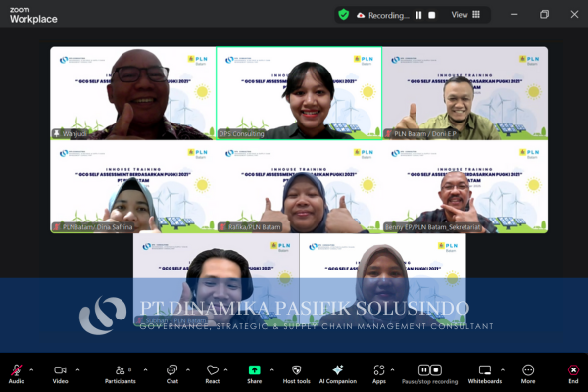
Task: Expand the video options arrow next to Video
Action: pyautogui.click(x=75, y=369)
